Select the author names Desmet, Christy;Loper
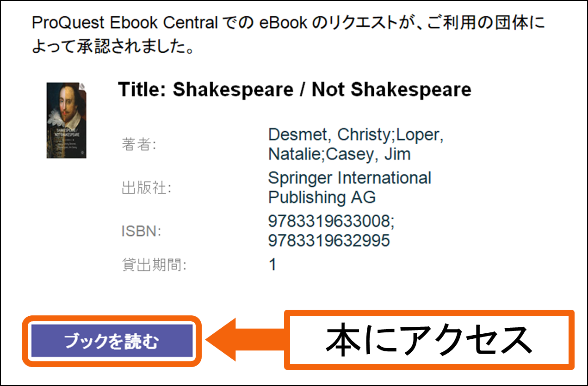The width and height of the screenshot is (588, 386). (356, 135)
